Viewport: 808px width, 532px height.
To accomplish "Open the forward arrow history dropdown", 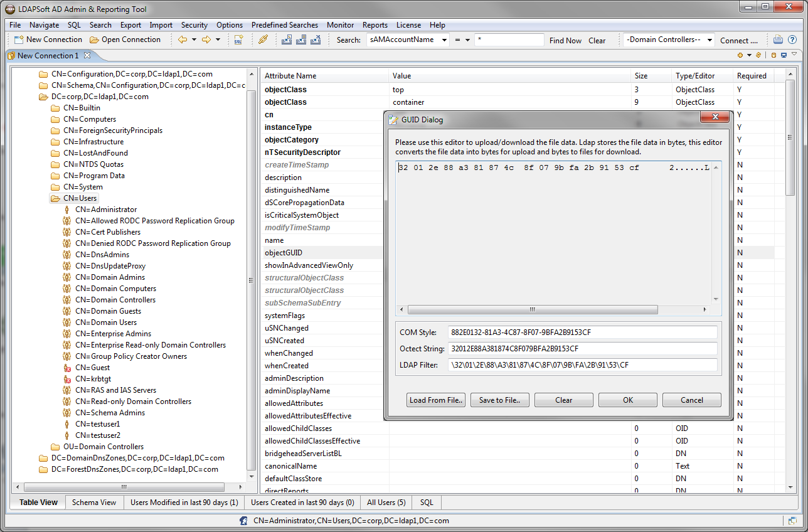I will (218, 40).
